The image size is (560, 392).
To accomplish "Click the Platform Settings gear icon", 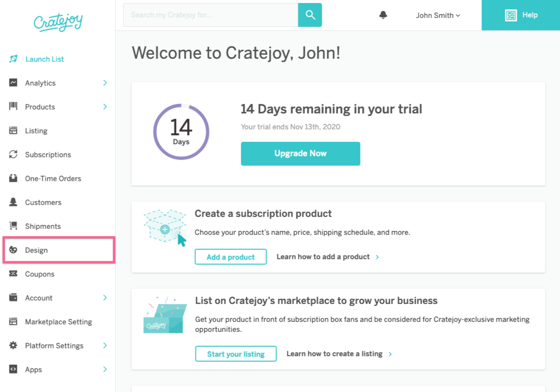I will click(13, 345).
